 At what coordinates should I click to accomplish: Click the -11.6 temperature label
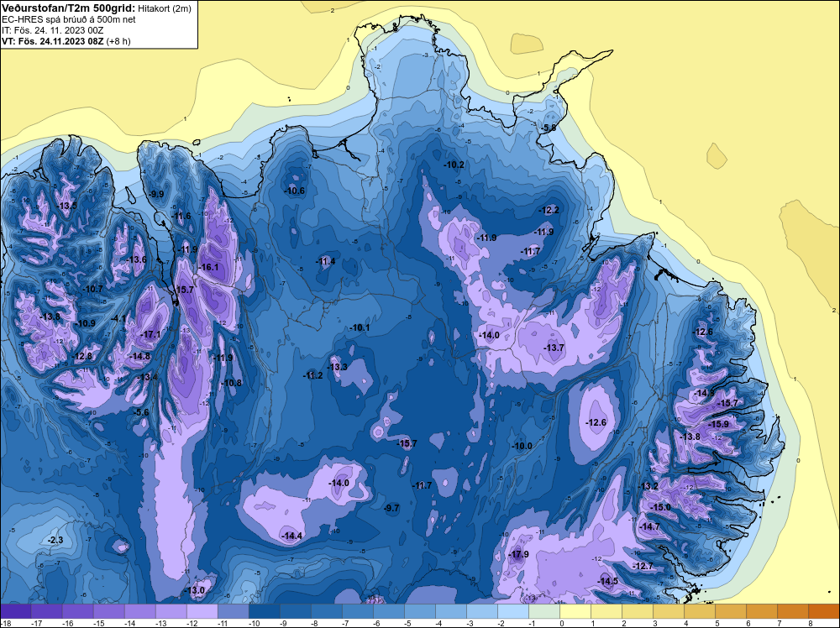[181, 217]
